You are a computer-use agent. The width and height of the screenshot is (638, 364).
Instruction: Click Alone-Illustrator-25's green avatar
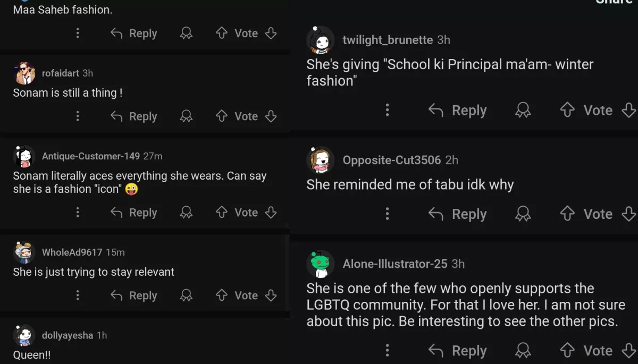[x=321, y=264]
